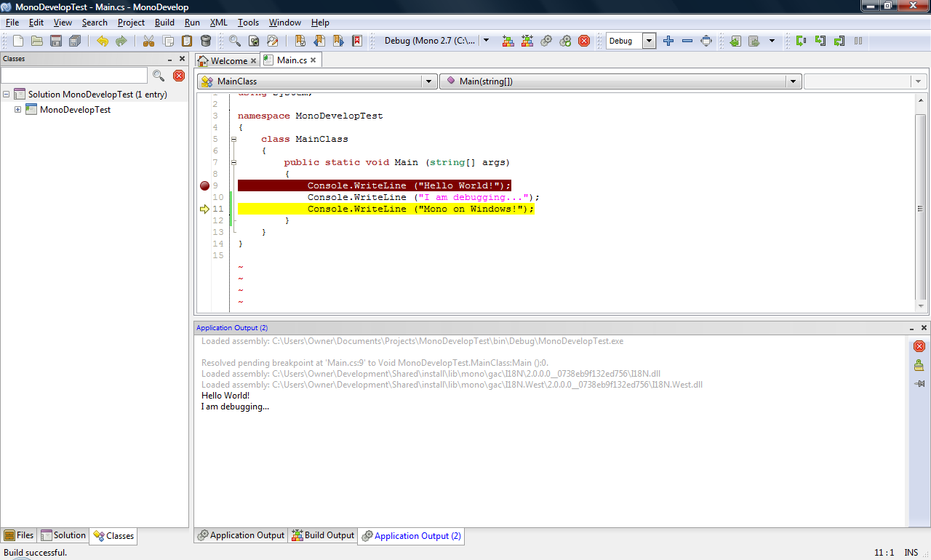The image size is (931, 560).
Task: Click the Step Over debug icon
Action: coord(801,41)
